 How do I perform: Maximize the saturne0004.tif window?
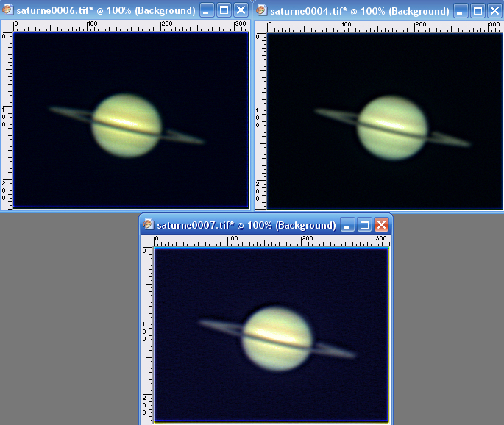point(478,11)
